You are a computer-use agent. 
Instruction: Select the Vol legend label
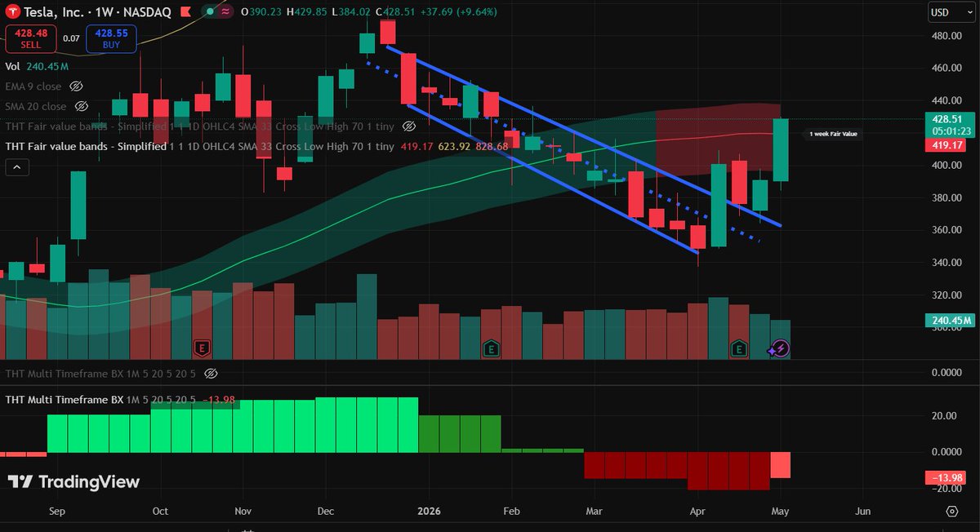(12, 66)
